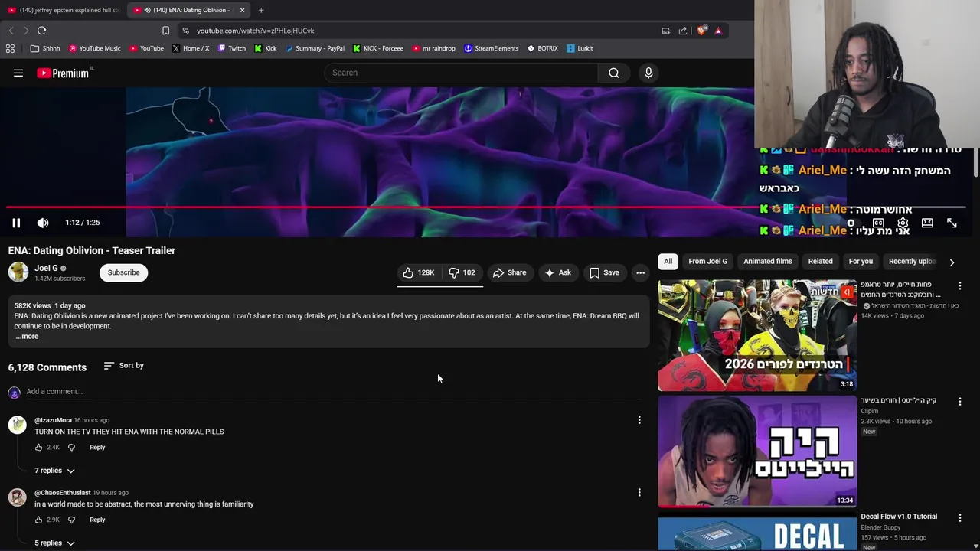Open the Brave Shields lion icon
This screenshot has width=980, height=551.
click(701, 31)
